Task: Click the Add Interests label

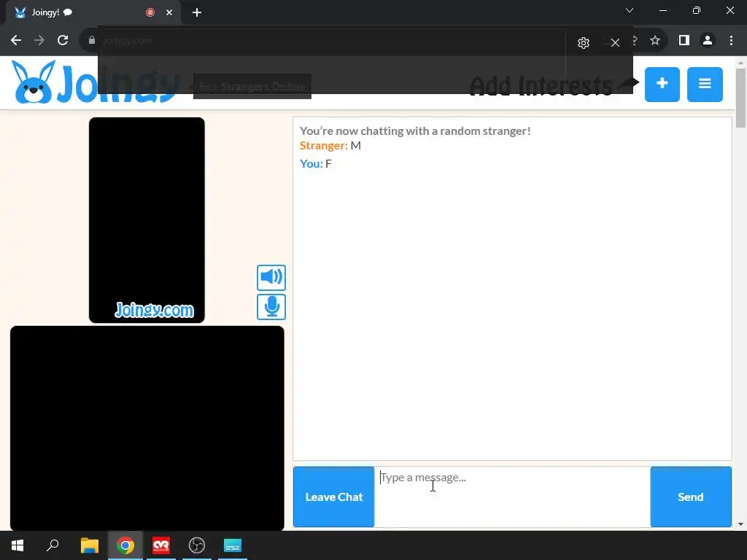Action: (x=541, y=86)
